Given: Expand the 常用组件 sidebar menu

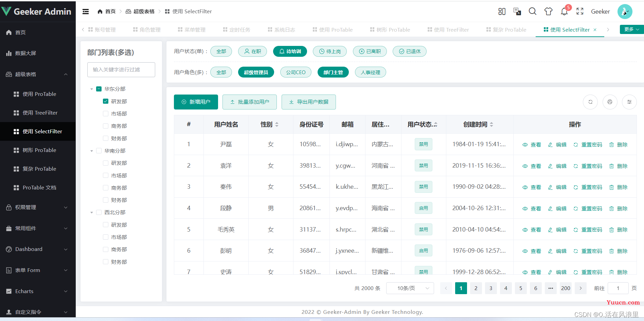Looking at the screenshot, I should [38, 229].
